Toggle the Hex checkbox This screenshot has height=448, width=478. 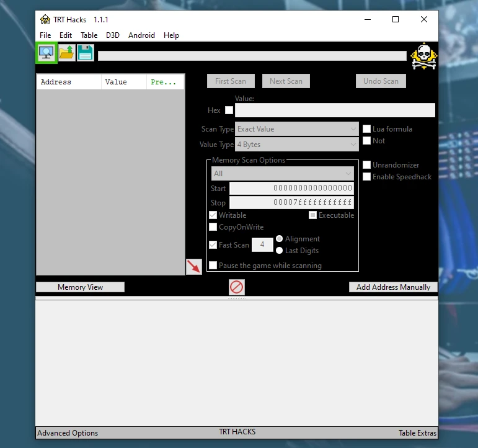point(229,110)
